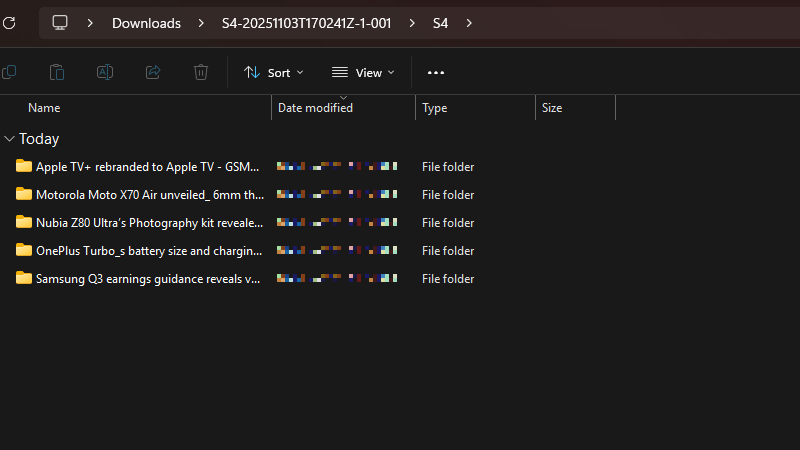Click the Refresh icon in address bar
The image size is (800, 450).
(x=9, y=22)
